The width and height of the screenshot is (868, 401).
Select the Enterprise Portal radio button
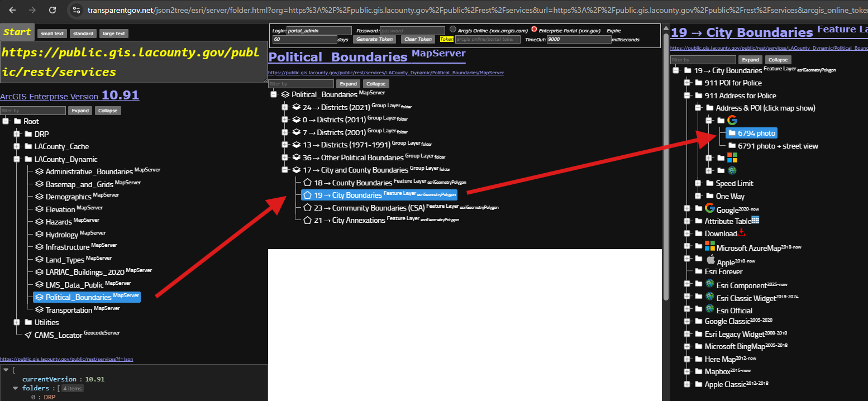point(534,30)
